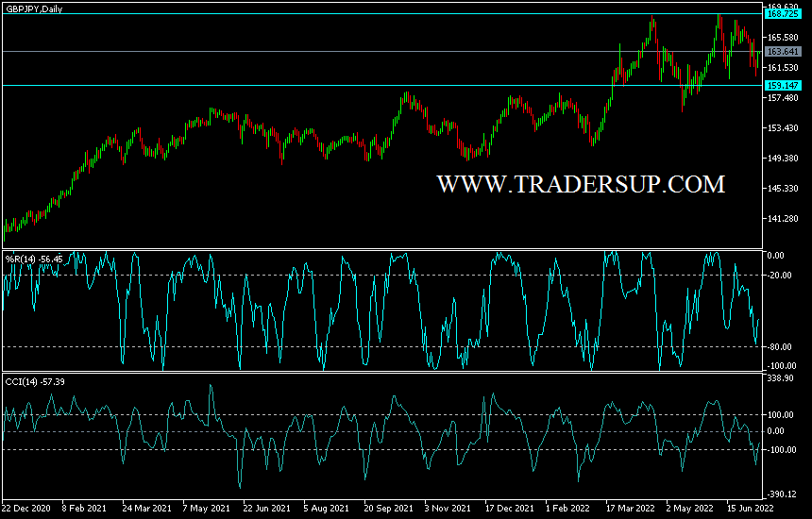Select the 338.90 value on CCI scale
The height and width of the screenshot is (519, 812).
pyautogui.click(x=781, y=378)
